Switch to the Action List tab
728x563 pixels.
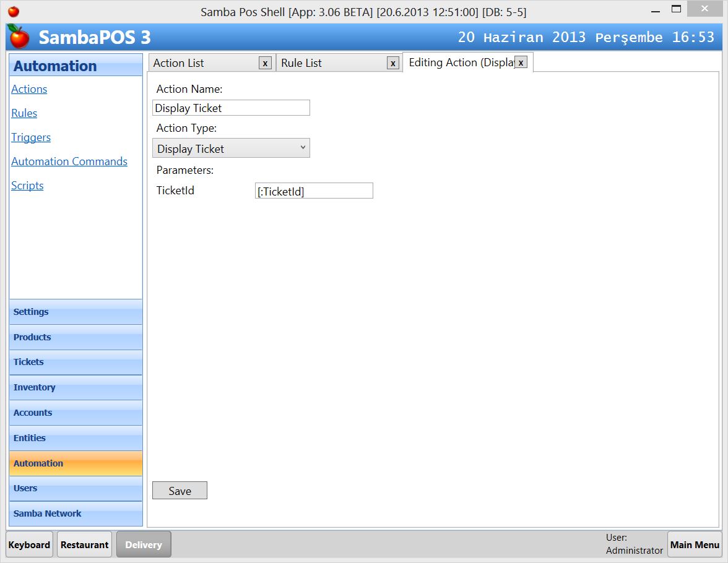[x=198, y=62]
